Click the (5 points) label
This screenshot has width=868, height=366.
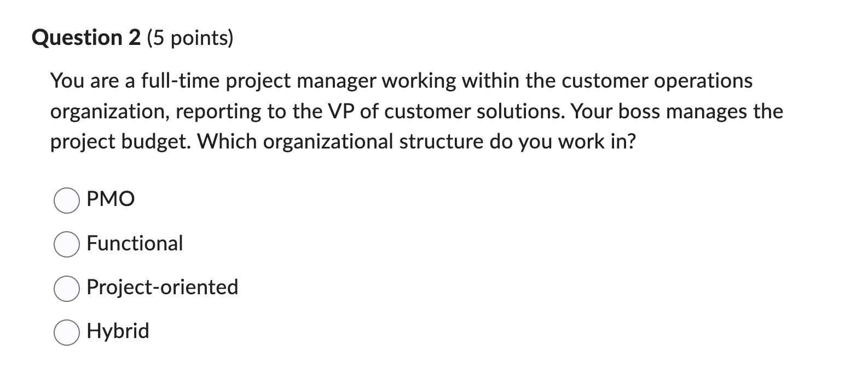coord(190,38)
